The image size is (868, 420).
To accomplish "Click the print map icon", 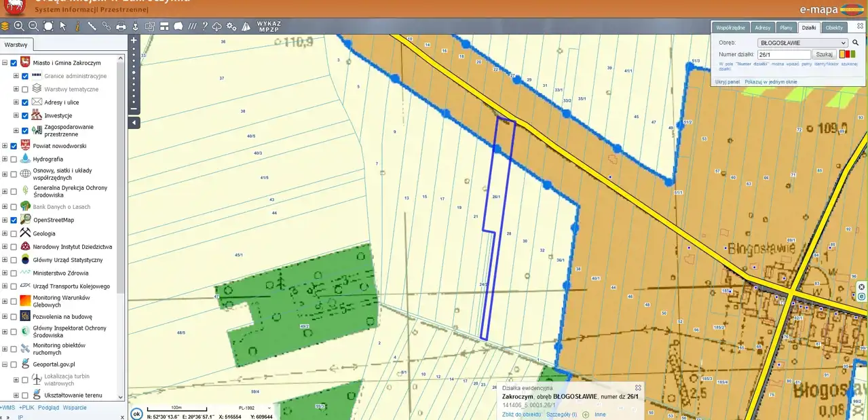I will click(x=121, y=26).
